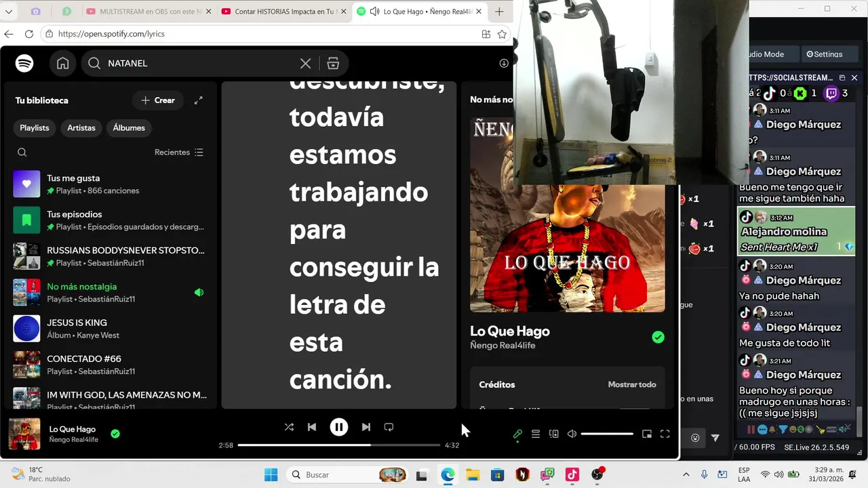
Task: Search within the library magnifier icon
Action: click(x=22, y=152)
